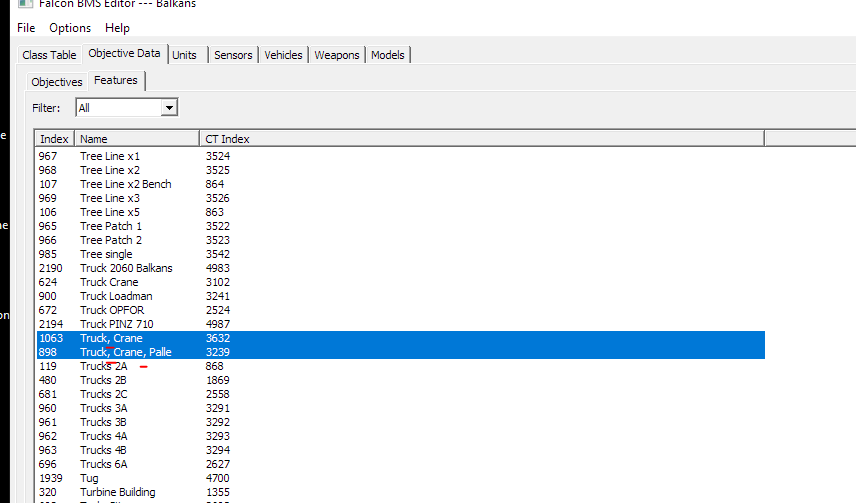Click index number 1939

click(x=51, y=478)
